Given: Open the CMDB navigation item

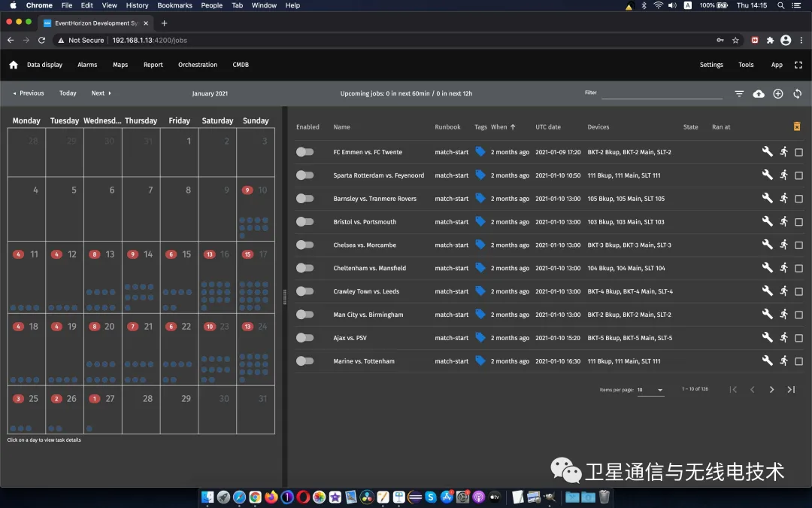Looking at the screenshot, I should 241,65.
